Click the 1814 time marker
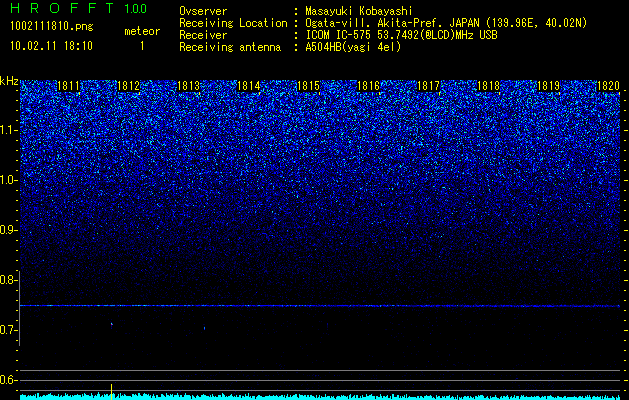629x400 pixels. click(x=249, y=86)
